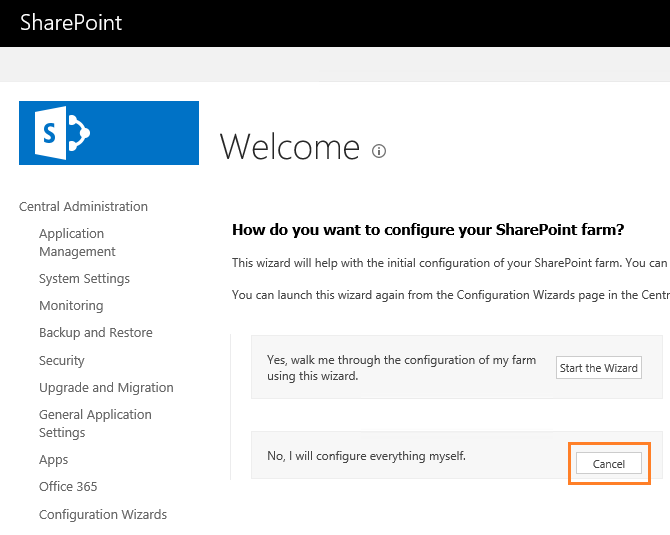The image size is (670, 535).
Task: Open Office 365 settings
Action: [x=68, y=487]
